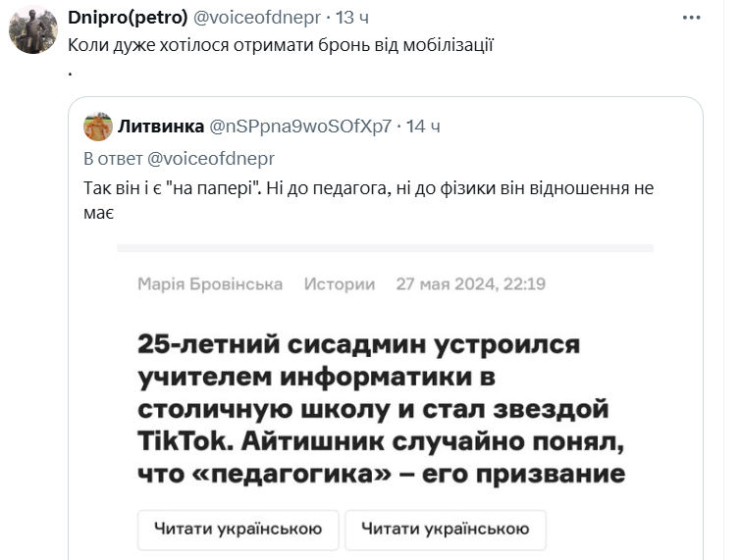
Task: Click the Литвинка profile avatar
Action: tap(97, 127)
